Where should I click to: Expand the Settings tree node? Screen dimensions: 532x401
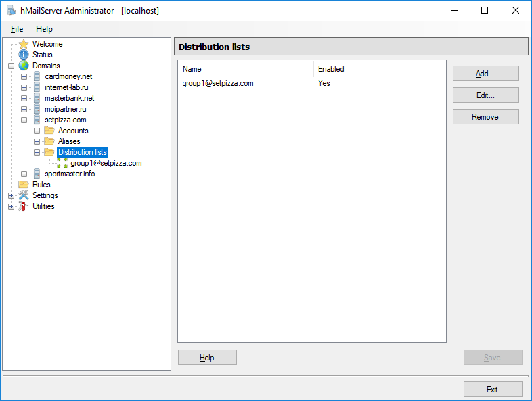tap(12, 195)
